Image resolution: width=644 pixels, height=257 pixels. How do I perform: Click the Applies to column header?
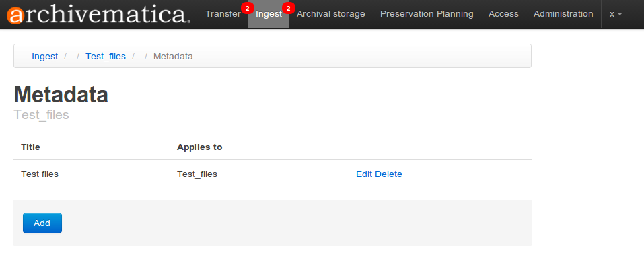[200, 147]
